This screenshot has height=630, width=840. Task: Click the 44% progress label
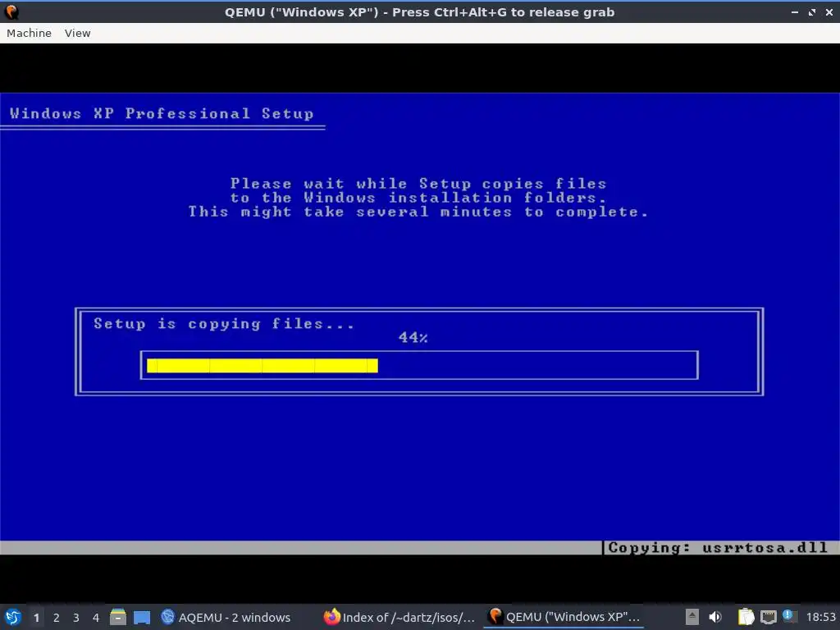pyautogui.click(x=413, y=337)
